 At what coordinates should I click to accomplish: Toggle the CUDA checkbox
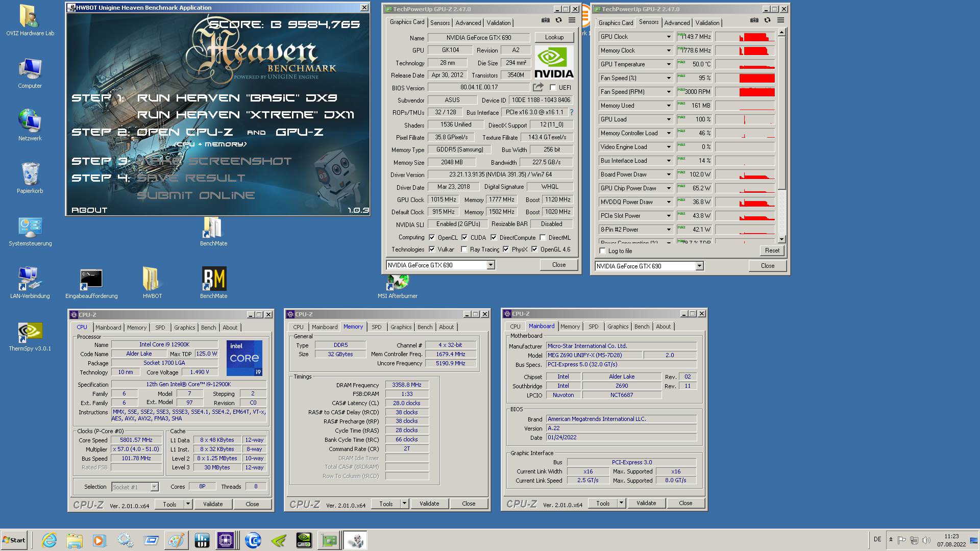(x=464, y=237)
